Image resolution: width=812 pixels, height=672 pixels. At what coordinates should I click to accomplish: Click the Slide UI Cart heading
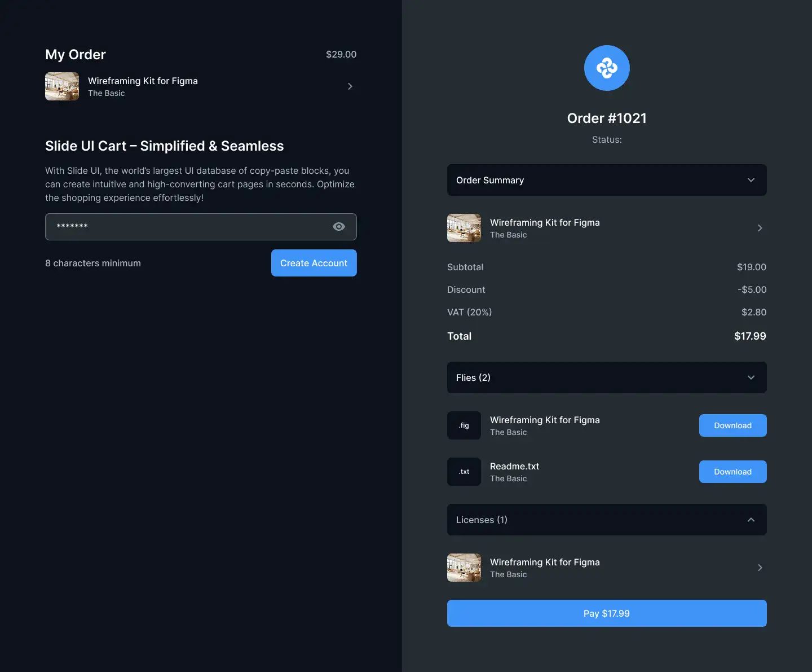coord(165,146)
